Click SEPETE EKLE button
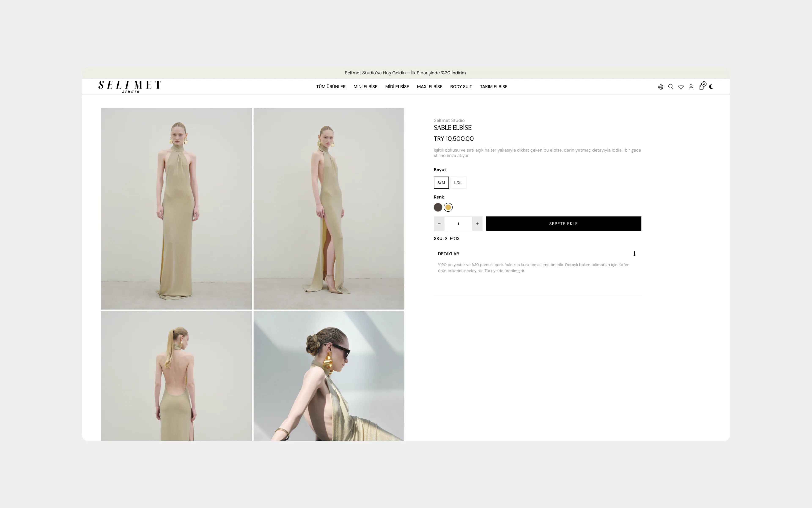The image size is (812, 508). [563, 224]
